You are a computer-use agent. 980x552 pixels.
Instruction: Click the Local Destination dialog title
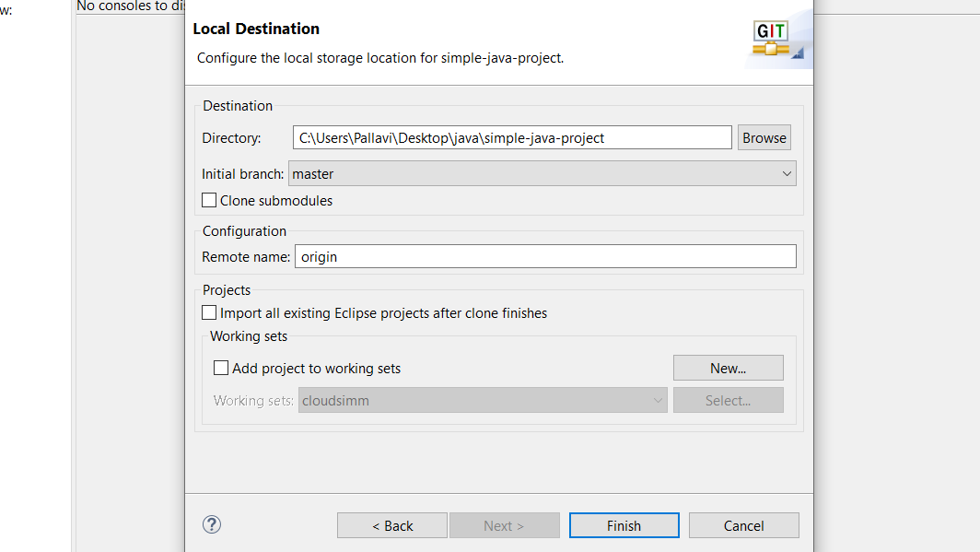(256, 29)
